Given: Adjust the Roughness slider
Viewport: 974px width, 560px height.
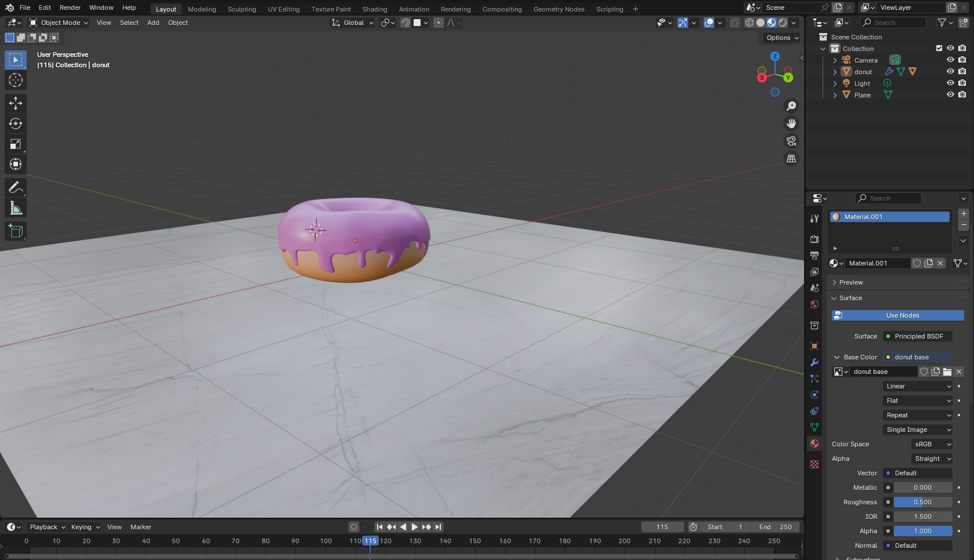Looking at the screenshot, I should click(x=923, y=502).
